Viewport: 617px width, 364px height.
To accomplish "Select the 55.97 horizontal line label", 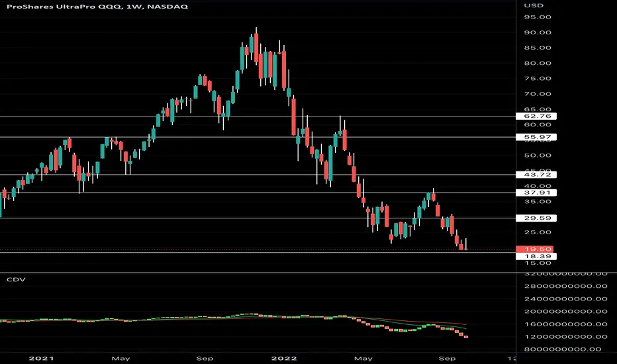I will [536, 138].
